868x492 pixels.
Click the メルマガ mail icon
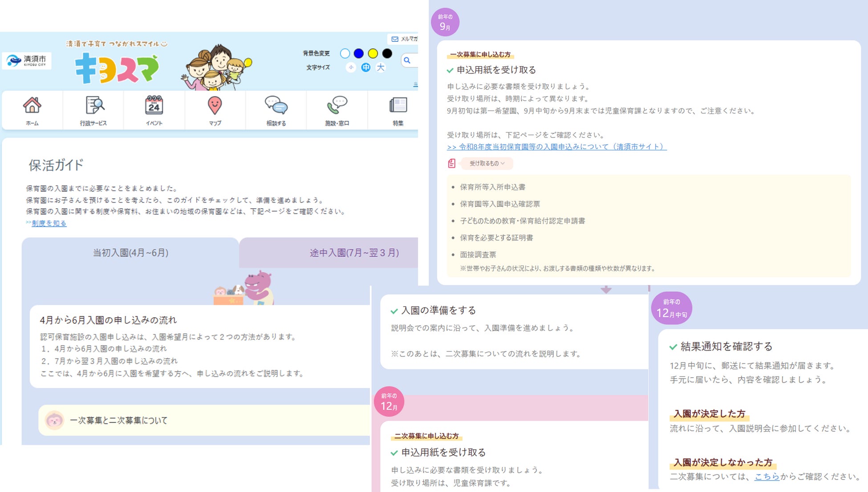[395, 39]
